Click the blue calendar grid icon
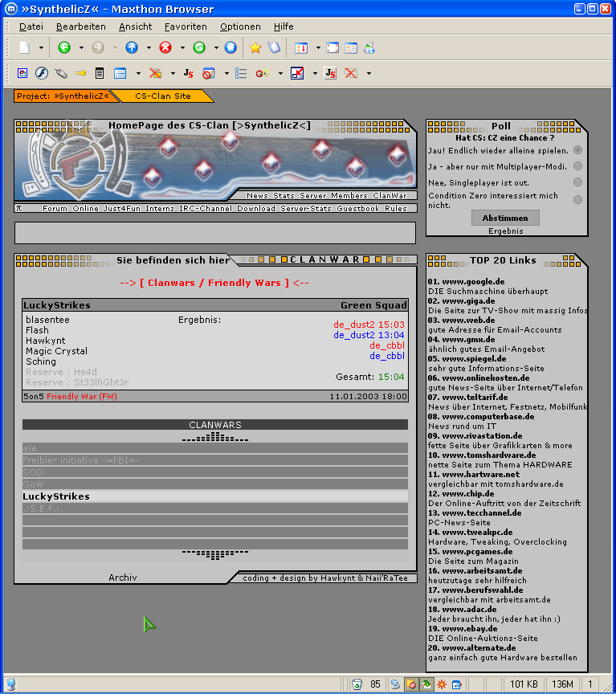Viewport: 616px width, 694px height. tap(120, 73)
